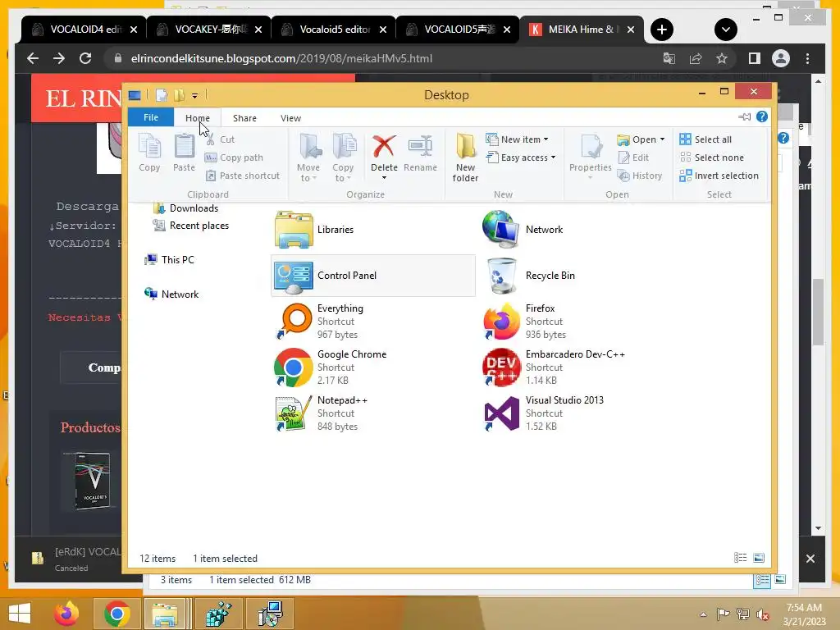Screen dimensions: 840x630
Task: Click Select all
Action: tap(705, 139)
